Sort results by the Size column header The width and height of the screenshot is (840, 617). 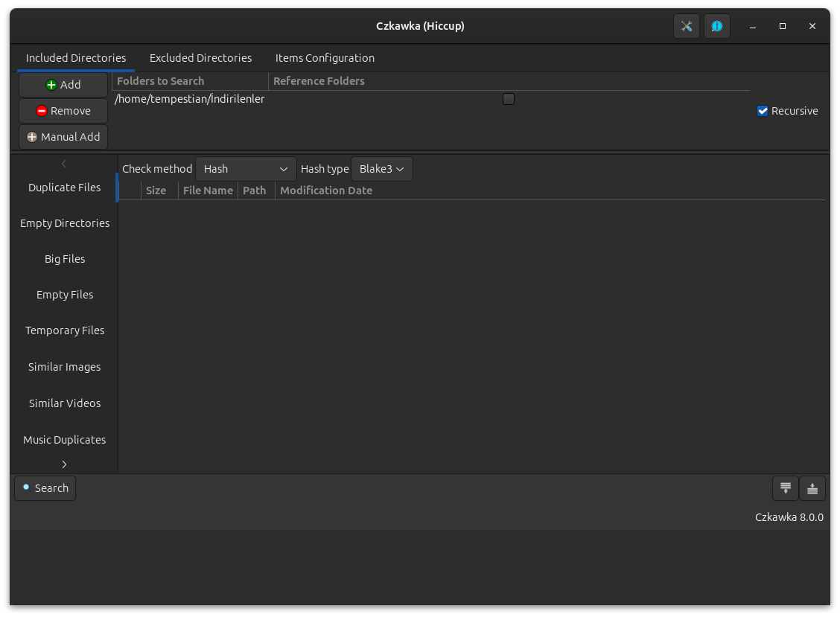pyautogui.click(x=156, y=191)
